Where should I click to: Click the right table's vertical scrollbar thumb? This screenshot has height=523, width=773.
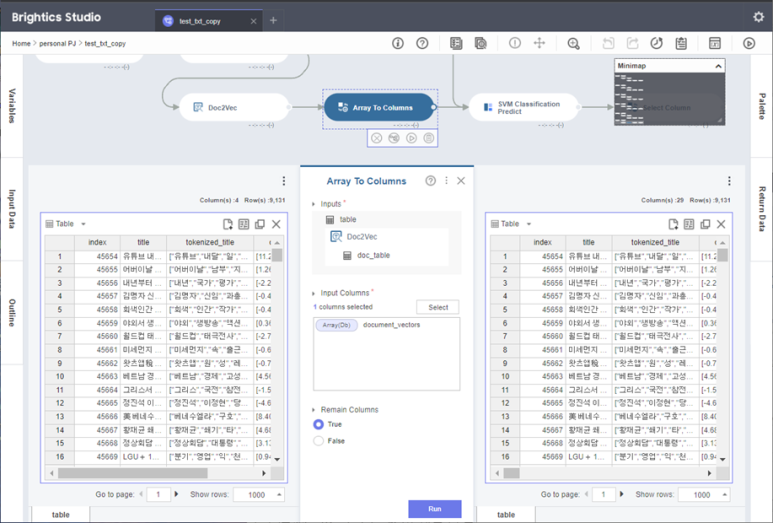pos(723,255)
